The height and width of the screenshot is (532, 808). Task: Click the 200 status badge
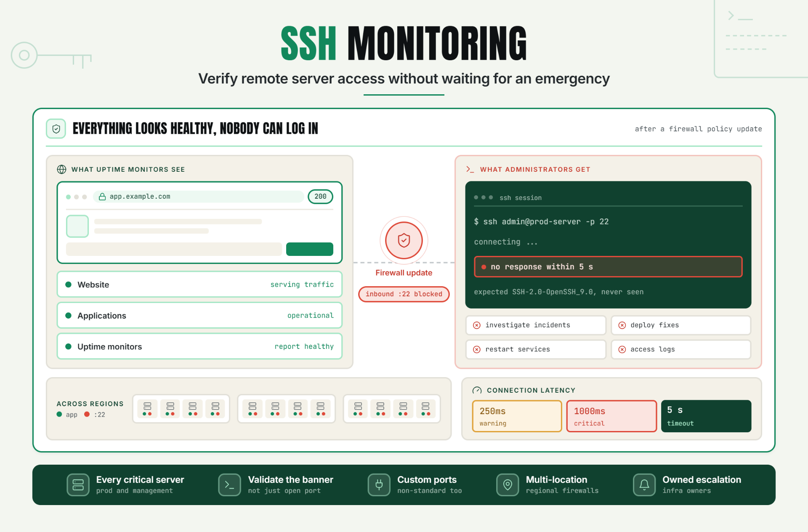pyautogui.click(x=320, y=197)
